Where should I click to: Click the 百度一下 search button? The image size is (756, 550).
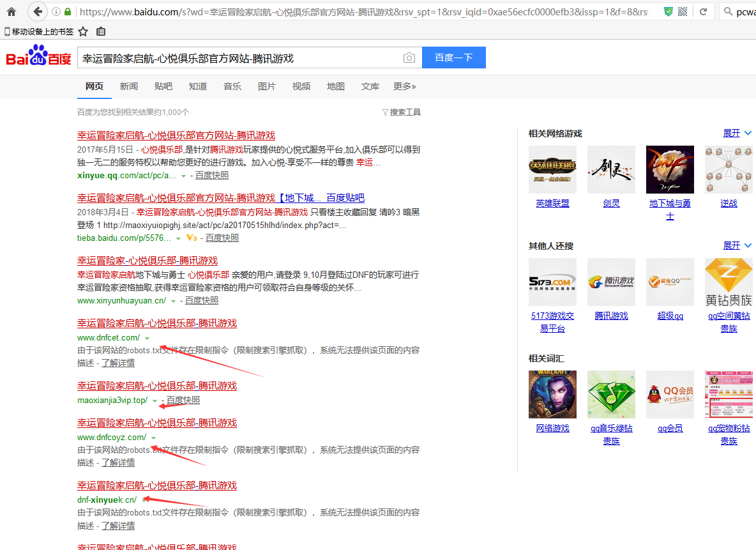tap(454, 57)
